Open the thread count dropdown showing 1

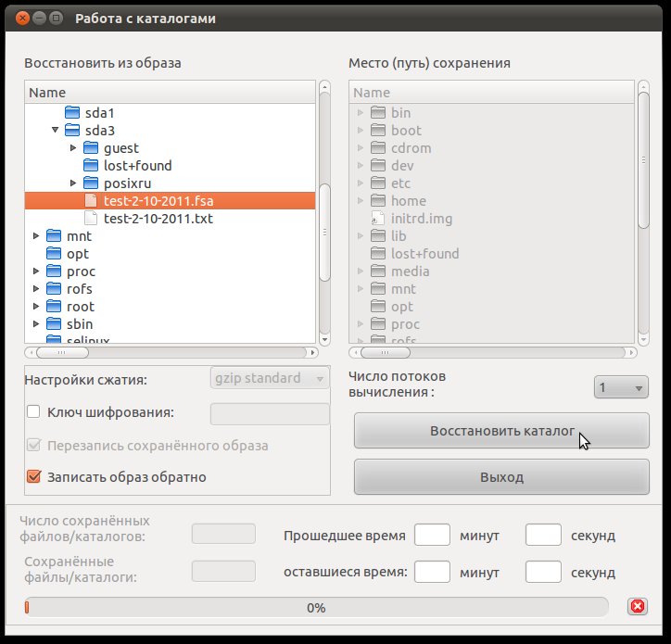point(621,387)
